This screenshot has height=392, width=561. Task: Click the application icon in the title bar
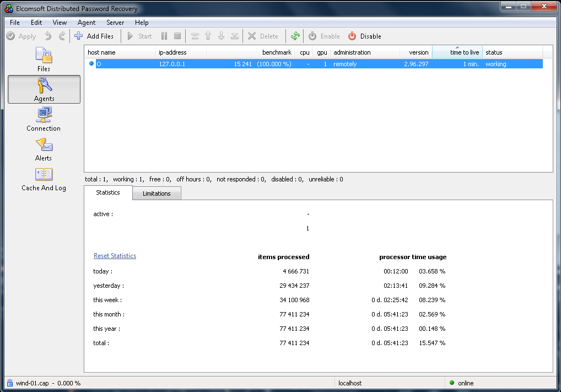point(9,8)
